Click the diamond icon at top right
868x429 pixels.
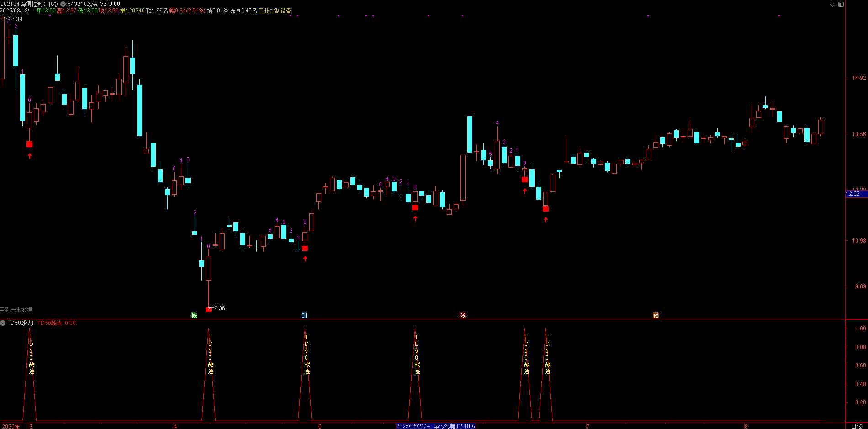(x=833, y=4)
